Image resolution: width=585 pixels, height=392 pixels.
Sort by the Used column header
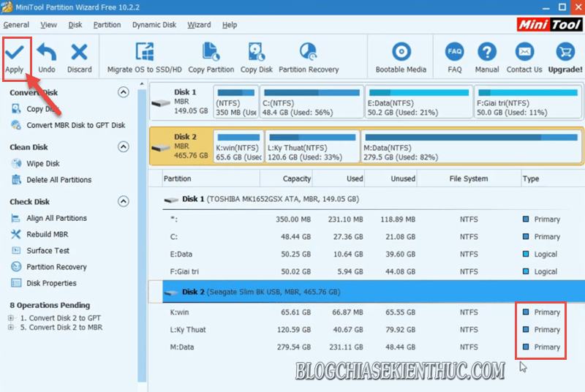339,178
